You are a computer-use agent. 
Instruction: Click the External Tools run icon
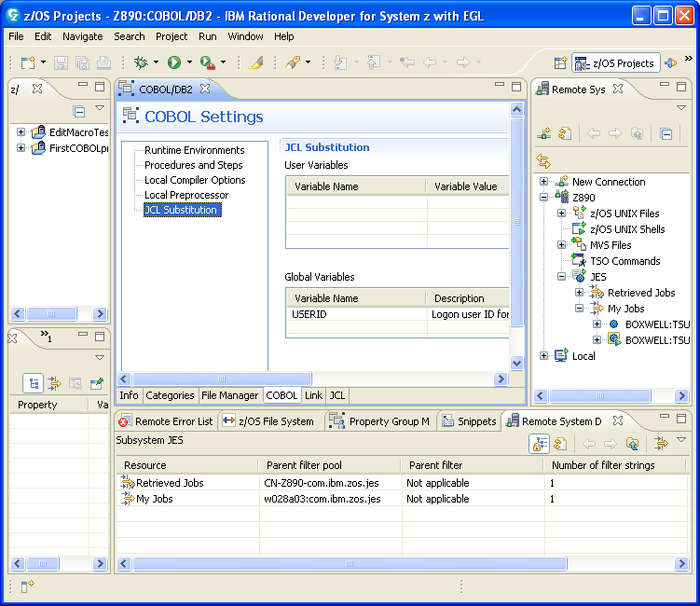pyautogui.click(x=207, y=62)
